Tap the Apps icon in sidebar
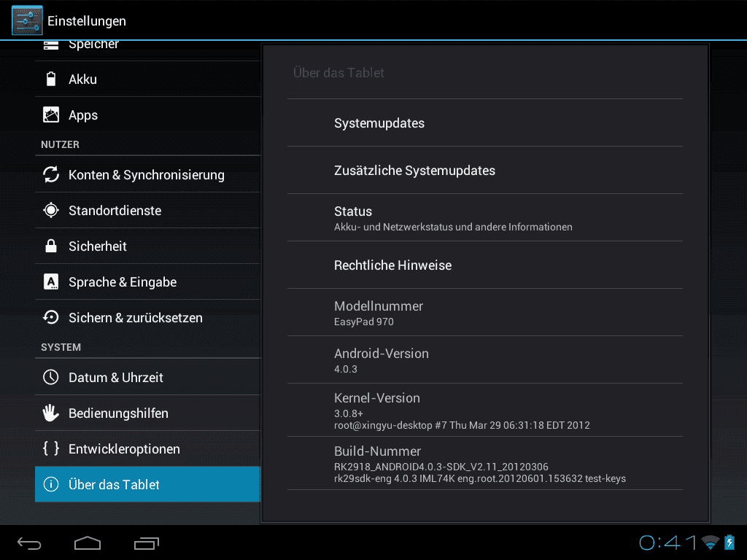 [51, 114]
